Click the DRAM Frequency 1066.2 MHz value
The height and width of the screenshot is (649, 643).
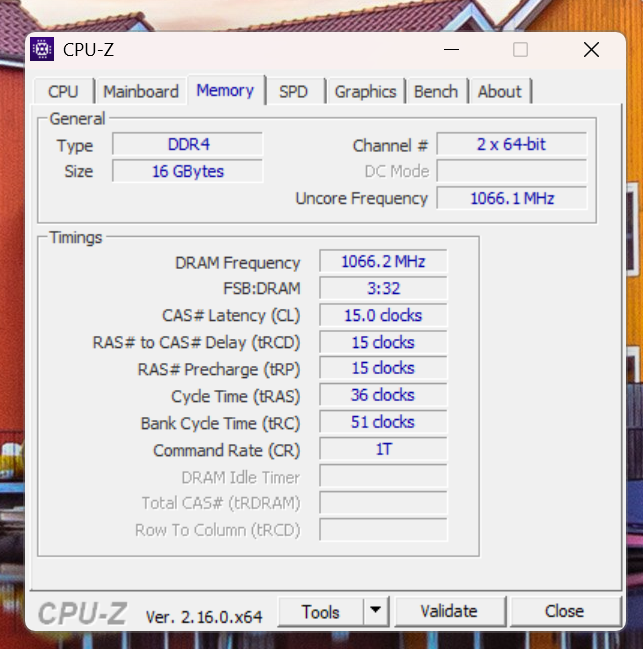pyautogui.click(x=383, y=262)
